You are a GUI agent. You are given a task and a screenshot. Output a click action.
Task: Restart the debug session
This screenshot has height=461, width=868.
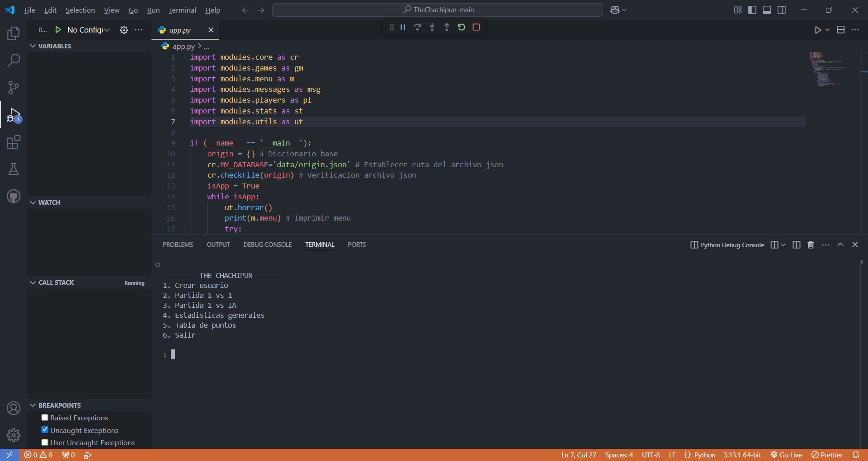pos(461,27)
